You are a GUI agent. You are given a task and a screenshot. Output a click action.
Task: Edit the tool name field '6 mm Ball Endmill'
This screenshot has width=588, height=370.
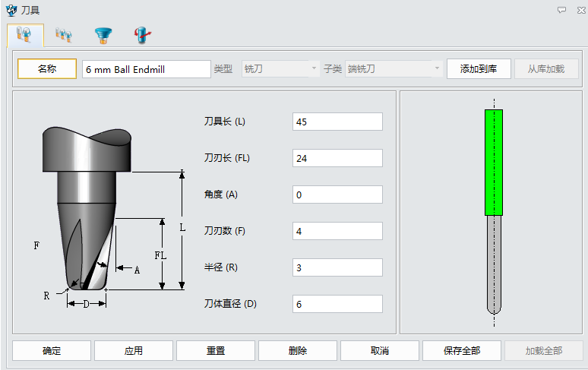146,69
